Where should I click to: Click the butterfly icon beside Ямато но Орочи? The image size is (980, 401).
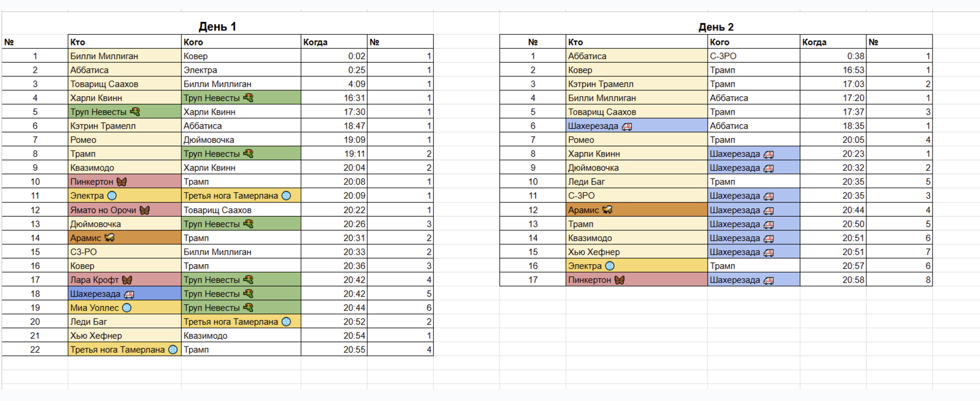[145, 210]
